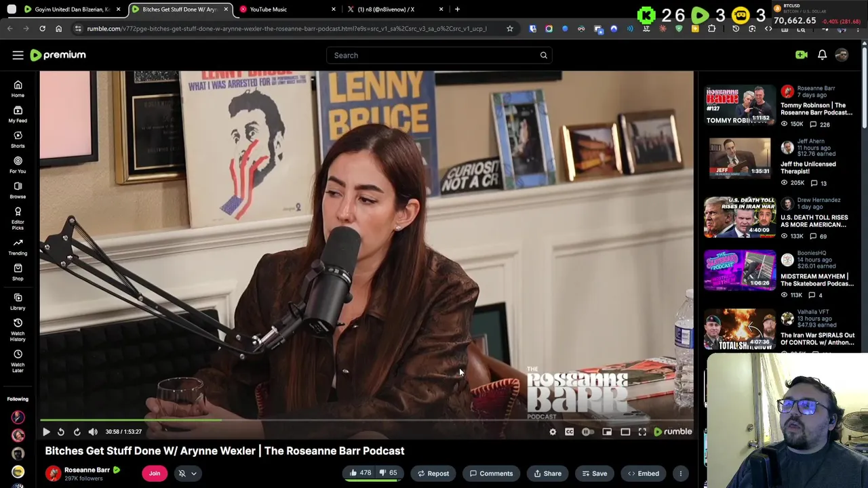Click the Embed button

642,474
